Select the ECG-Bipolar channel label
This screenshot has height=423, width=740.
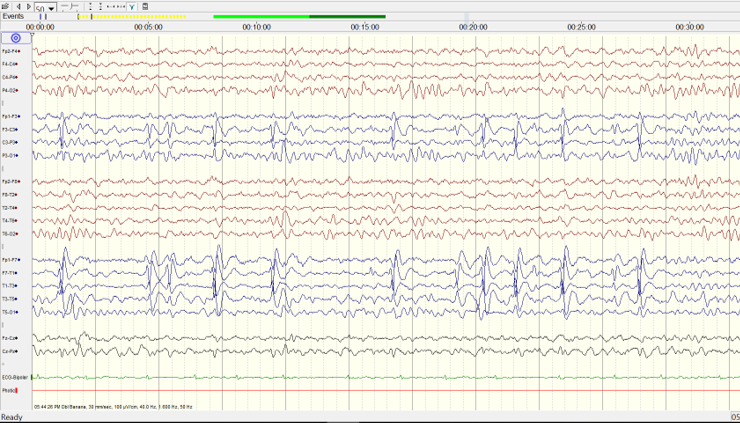point(13,377)
